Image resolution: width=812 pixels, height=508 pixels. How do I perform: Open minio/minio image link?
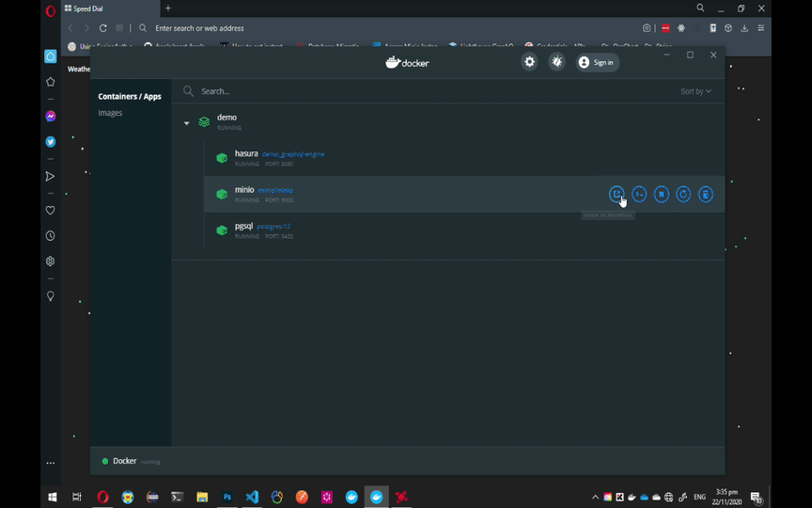275,190
